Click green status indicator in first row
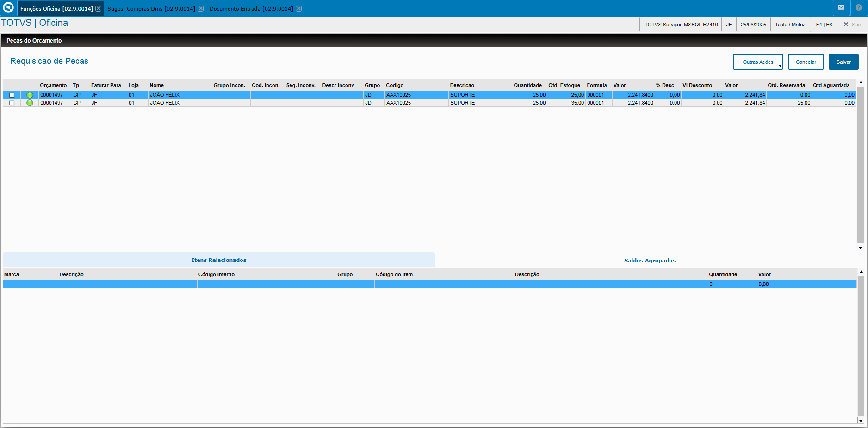 [x=30, y=95]
